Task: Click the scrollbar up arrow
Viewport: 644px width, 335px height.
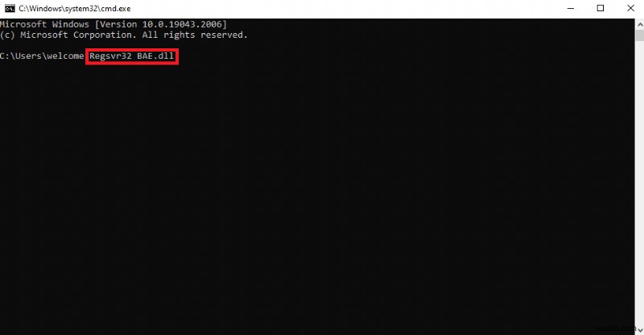Action: pyautogui.click(x=639, y=25)
